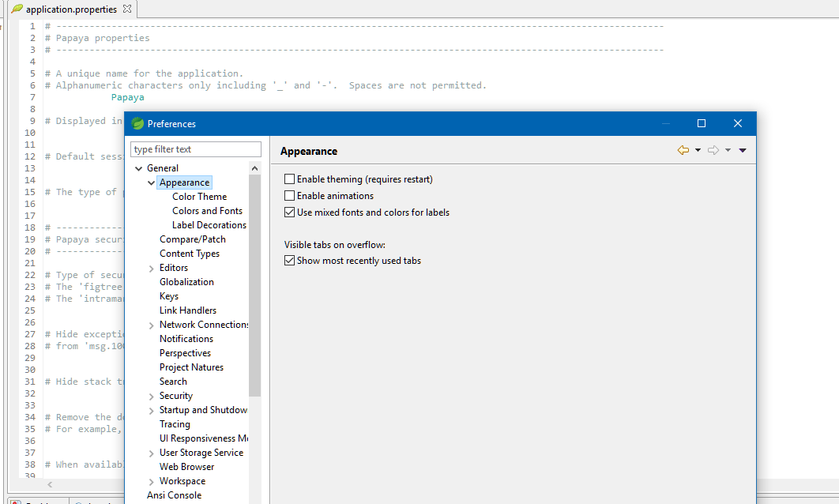This screenshot has width=839, height=504.
Task: Select Appearance in the preferences tree
Action: (184, 182)
